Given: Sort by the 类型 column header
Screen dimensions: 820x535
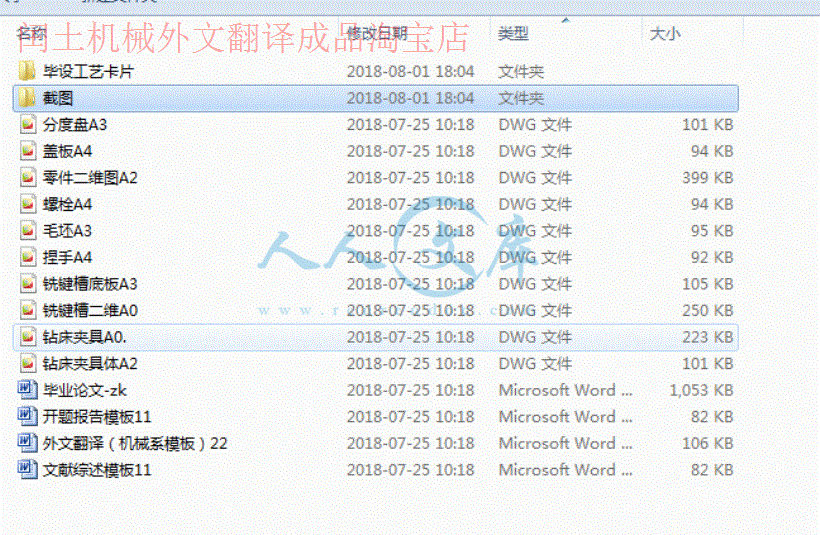Looking at the screenshot, I should pyautogui.click(x=513, y=34).
